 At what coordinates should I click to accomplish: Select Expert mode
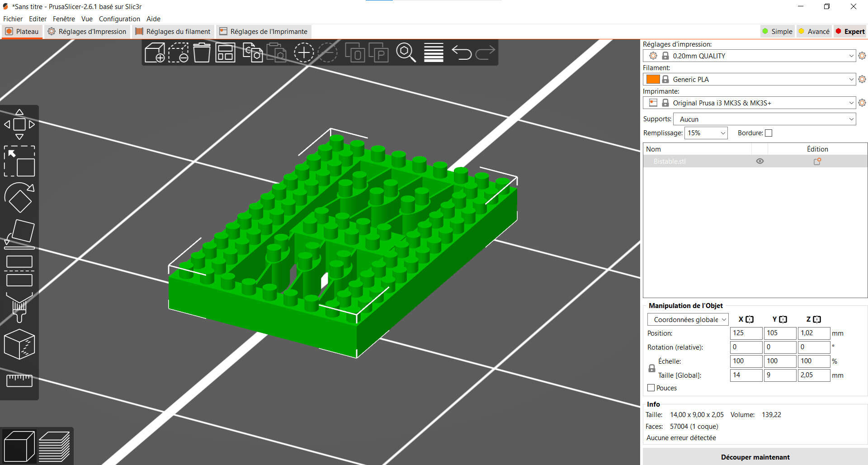(850, 31)
